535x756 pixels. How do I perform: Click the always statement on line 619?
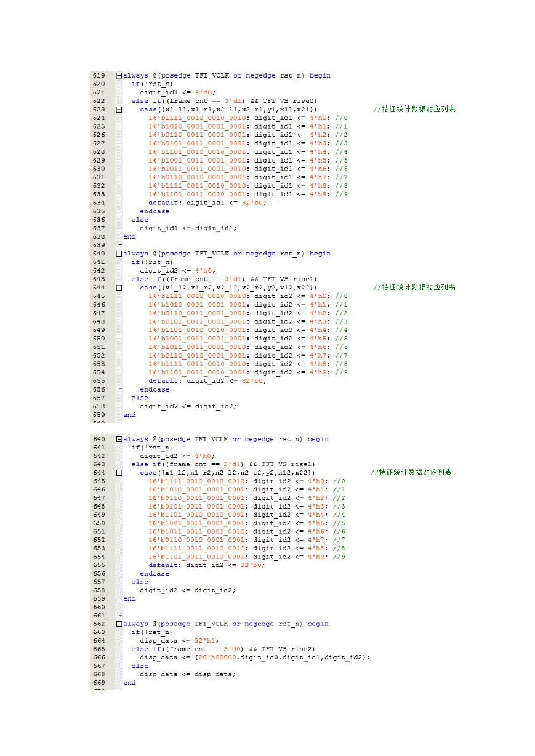(227, 76)
